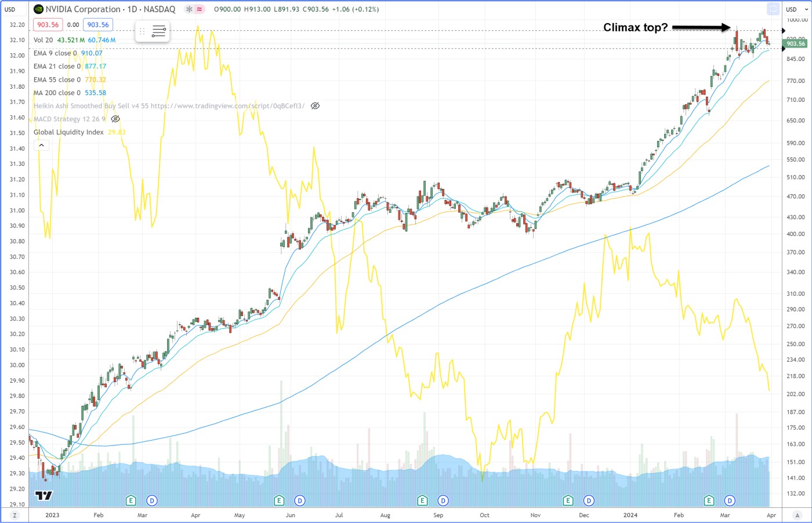This screenshot has width=812, height=523.
Task: Click the snowflake status icon beside NASDAQ
Action: [x=189, y=9]
